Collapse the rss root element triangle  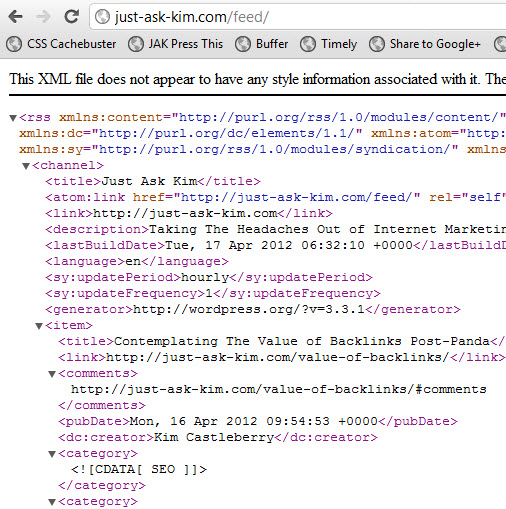tap(13, 118)
